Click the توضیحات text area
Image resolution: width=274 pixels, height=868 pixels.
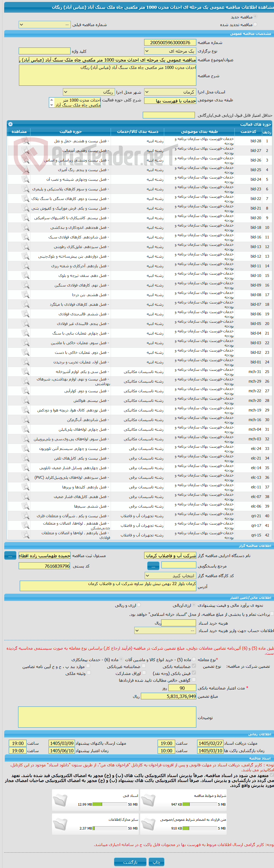[x=107, y=717]
